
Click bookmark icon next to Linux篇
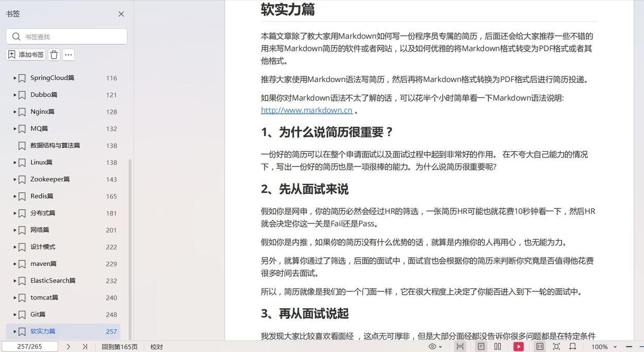point(22,163)
